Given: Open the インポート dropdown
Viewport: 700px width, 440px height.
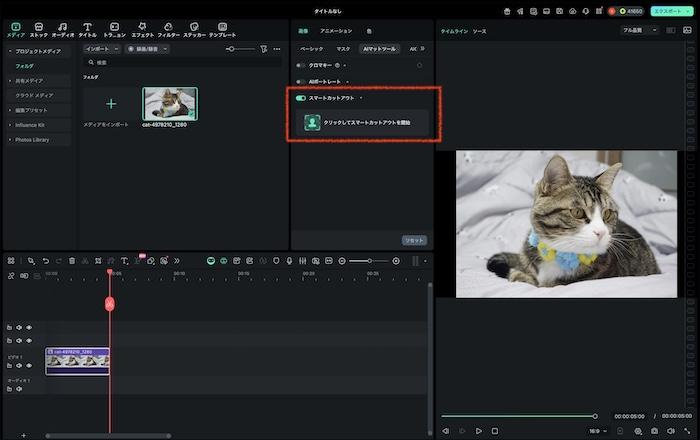Looking at the screenshot, I should pyautogui.click(x=102, y=48).
